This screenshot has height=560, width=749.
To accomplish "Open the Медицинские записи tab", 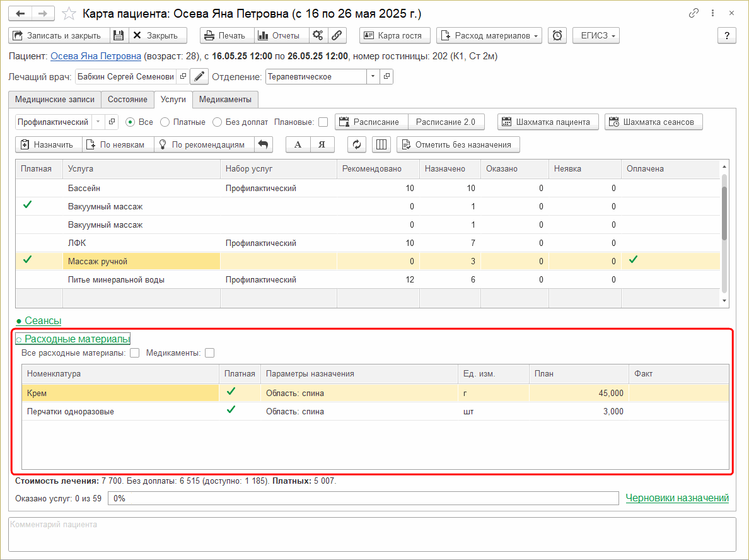I will pos(55,100).
